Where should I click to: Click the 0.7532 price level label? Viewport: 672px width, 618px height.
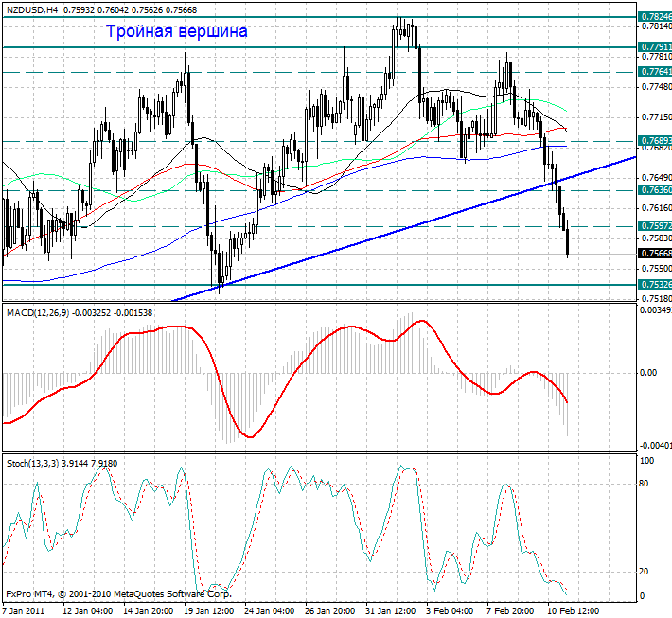click(655, 285)
